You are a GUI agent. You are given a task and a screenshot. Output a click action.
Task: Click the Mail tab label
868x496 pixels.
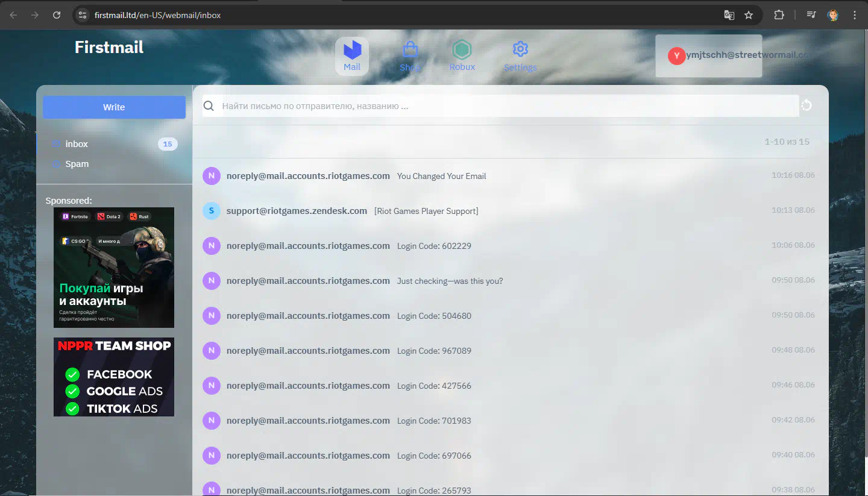tap(352, 67)
